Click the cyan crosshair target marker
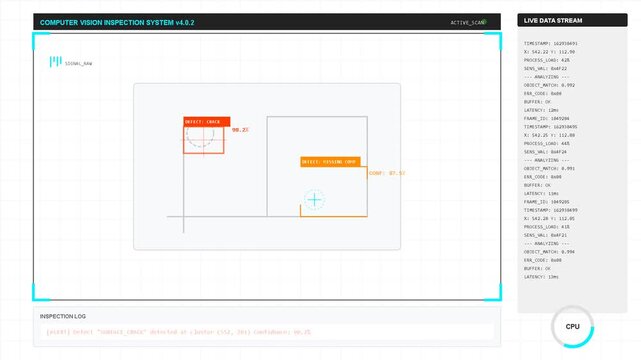The width and height of the screenshot is (641, 360). coord(314,200)
